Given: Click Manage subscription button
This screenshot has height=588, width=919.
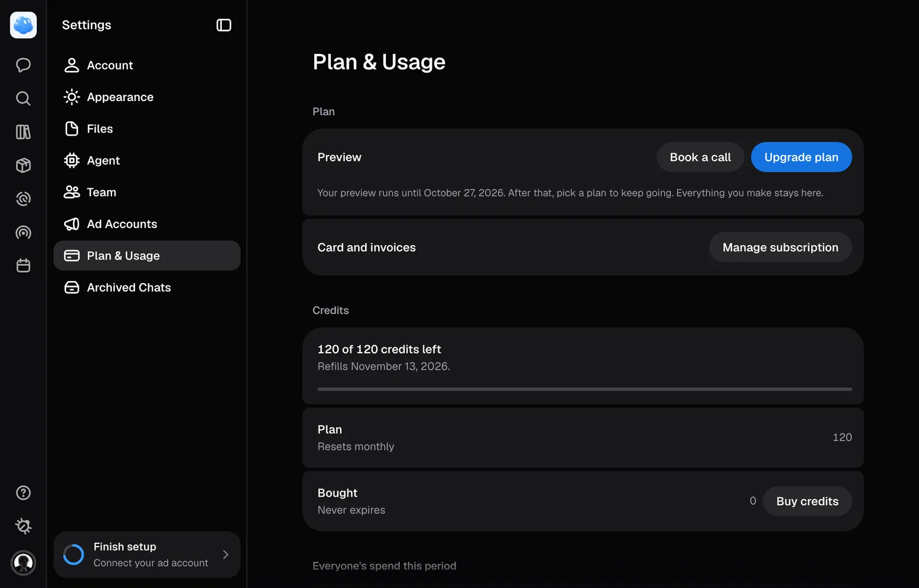Looking at the screenshot, I should coord(781,247).
